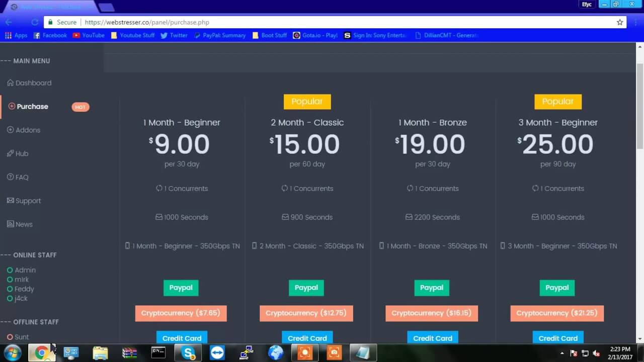Reload the current browser page
The image size is (644, 362).
coord(35,22)
